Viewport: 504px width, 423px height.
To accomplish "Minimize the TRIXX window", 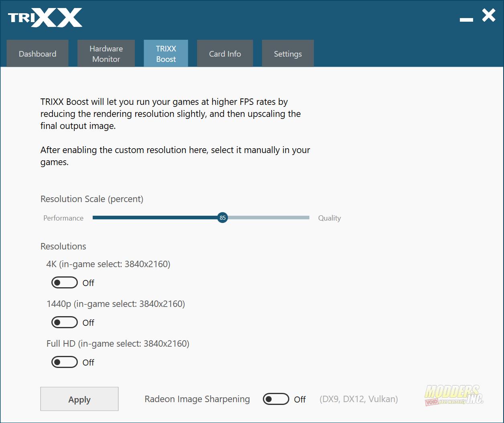I will [x=466, y=19].
